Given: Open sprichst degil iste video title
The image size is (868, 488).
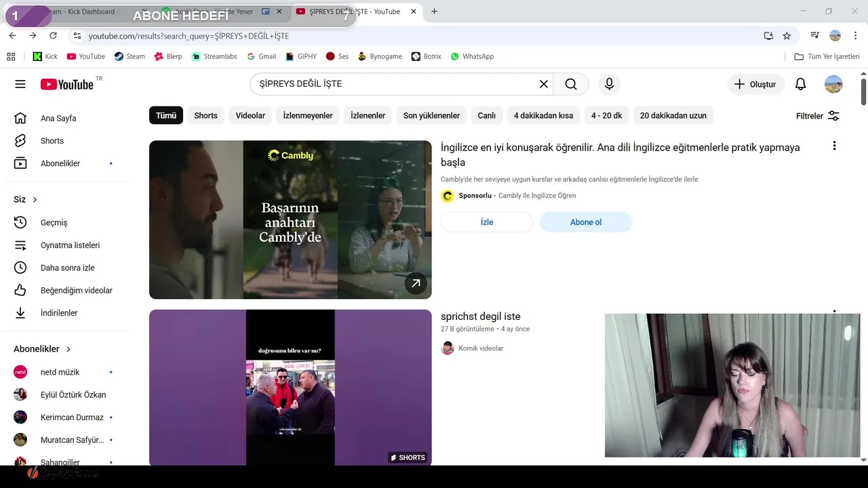Looking at the screenshot, I should click(481, 317).
